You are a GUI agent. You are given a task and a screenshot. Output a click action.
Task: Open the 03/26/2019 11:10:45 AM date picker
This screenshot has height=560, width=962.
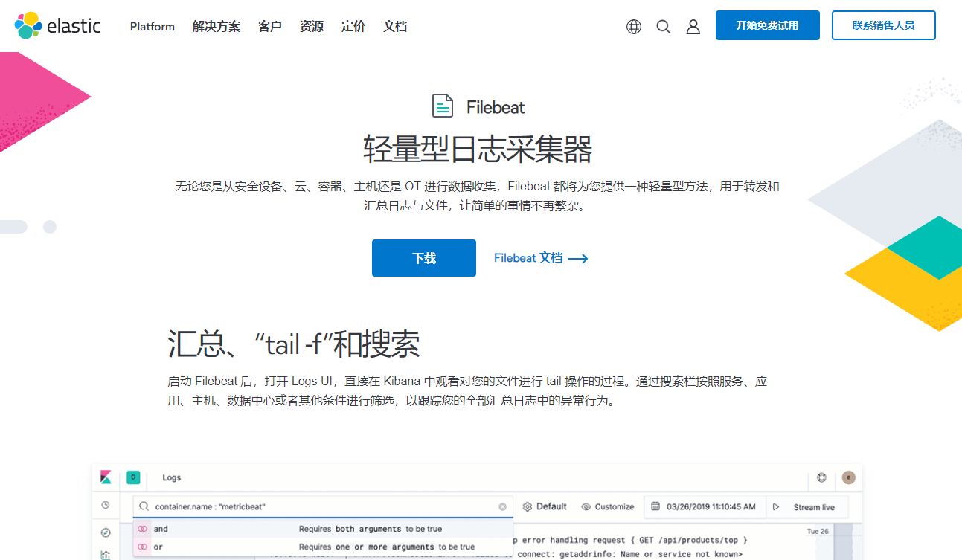pyautogui.click(x=705, y=506)
